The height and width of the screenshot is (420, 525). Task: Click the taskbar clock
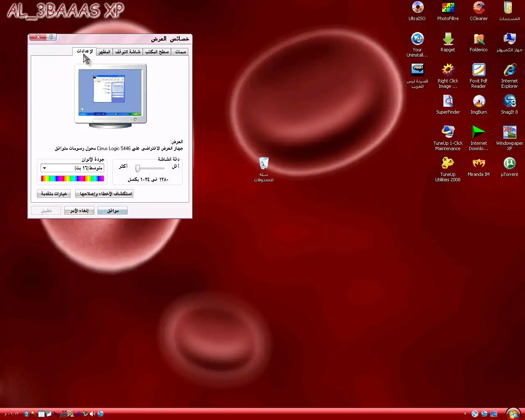pos(11,414)
